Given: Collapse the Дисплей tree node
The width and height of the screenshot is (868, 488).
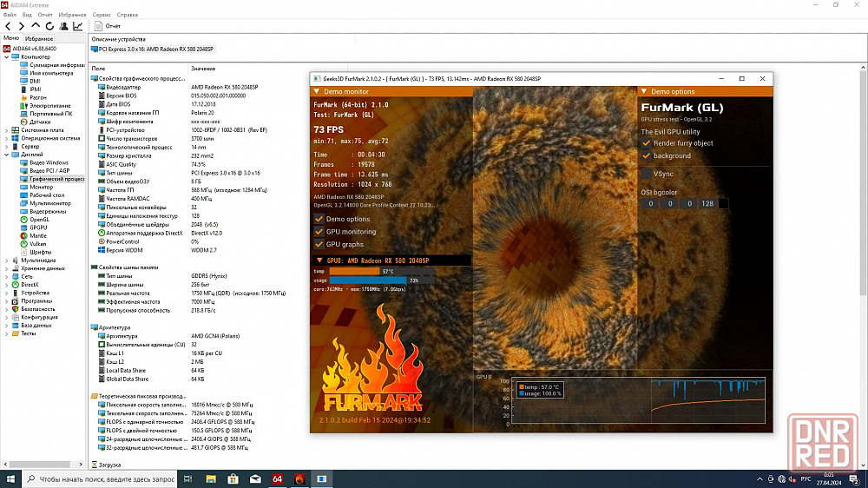Looking at the screenshot, I should [x=7, y=155].
